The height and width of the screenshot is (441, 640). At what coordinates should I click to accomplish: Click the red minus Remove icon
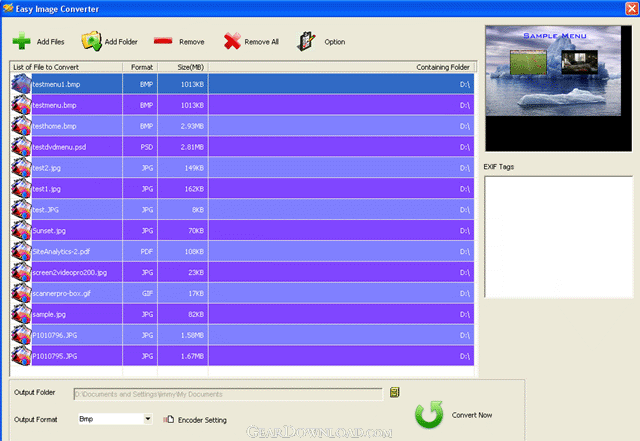[163, 41]
